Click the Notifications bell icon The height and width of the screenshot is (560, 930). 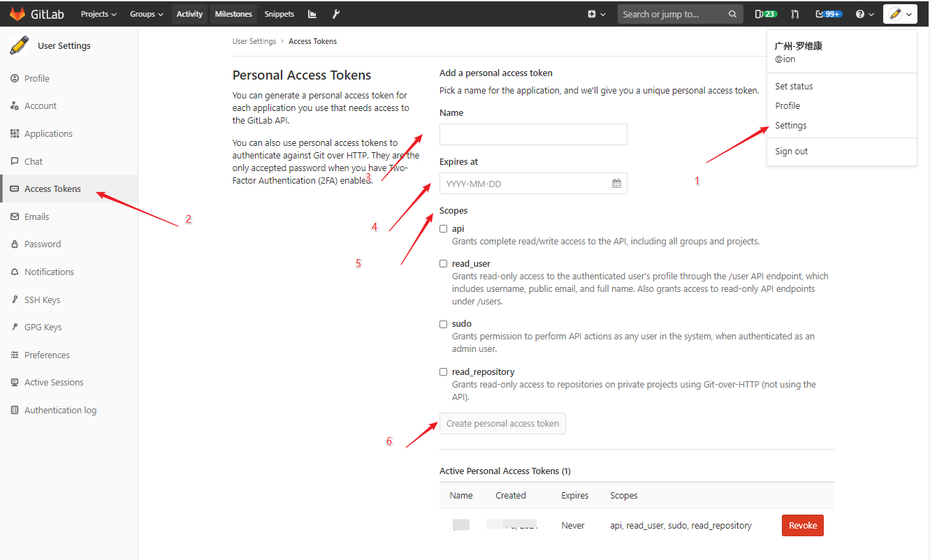pos(15,272)
